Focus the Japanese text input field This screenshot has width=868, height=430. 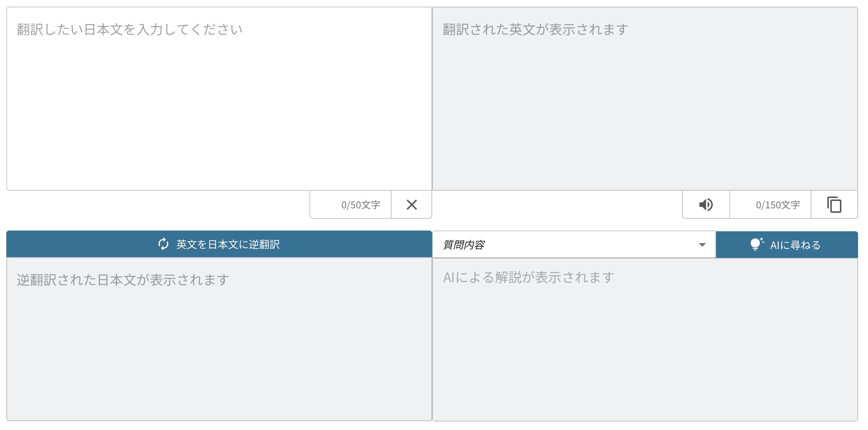pyautogui.click(x=219, y=111)
